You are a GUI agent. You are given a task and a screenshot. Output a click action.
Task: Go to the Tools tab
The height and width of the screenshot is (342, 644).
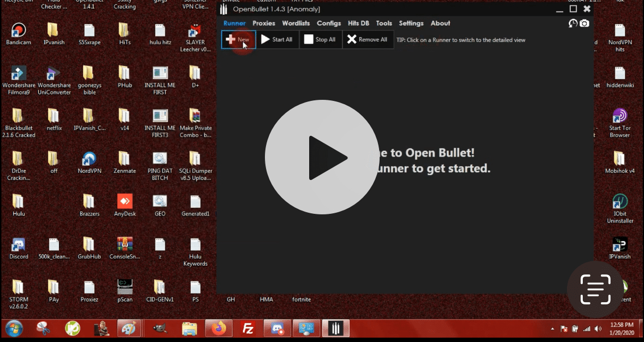383,23
